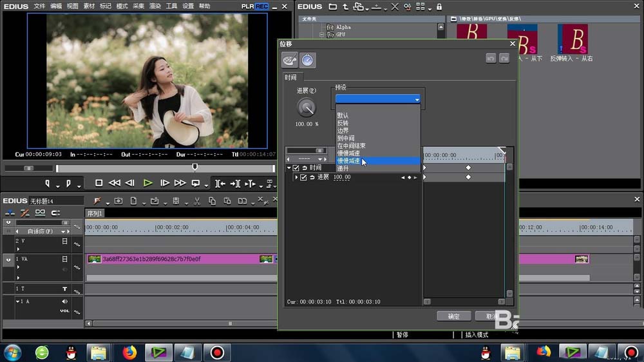Toggle the title icon on the 1 T track

(64, 289)
